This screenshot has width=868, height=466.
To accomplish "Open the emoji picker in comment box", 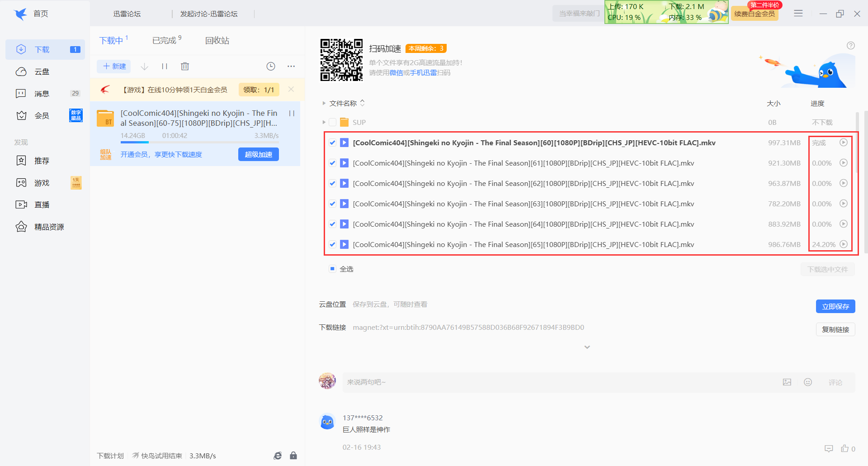I will (808, 382).
